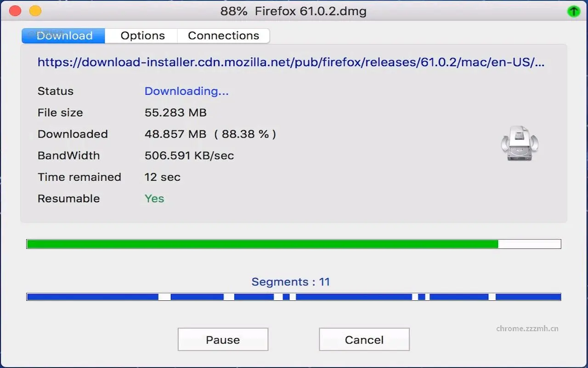This screenshot has height=368, width=588.
Task: Pause the Firefox download
Action: click(x=223, y=339)
